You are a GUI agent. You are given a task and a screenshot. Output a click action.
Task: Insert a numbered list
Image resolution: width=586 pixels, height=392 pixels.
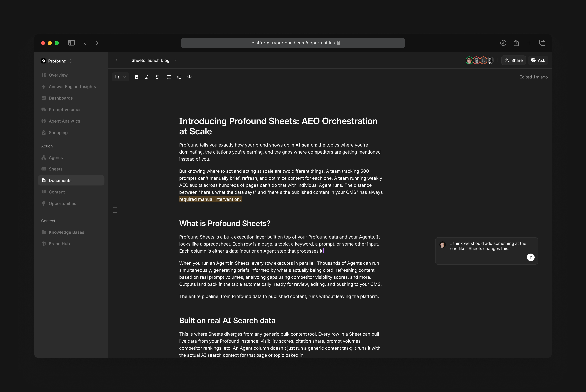179,77
